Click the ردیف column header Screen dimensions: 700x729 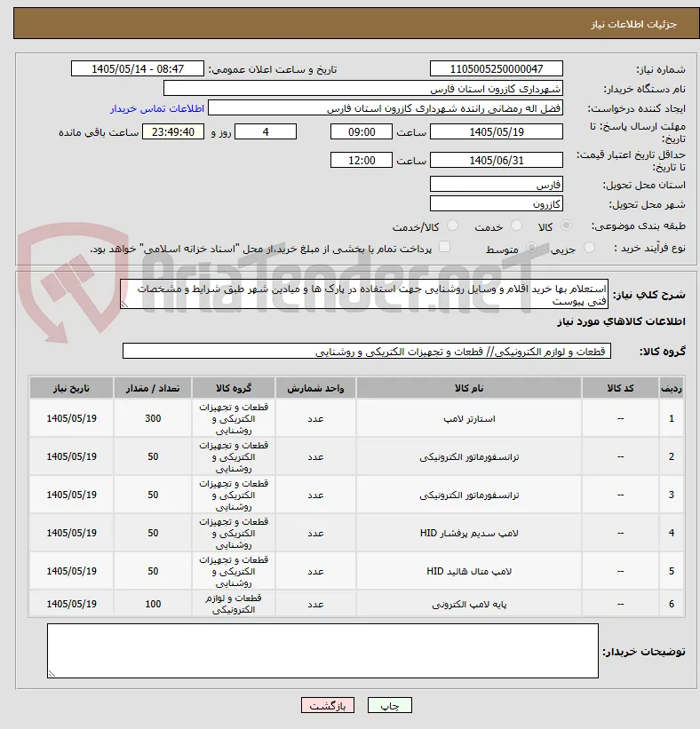coord(672,388)
